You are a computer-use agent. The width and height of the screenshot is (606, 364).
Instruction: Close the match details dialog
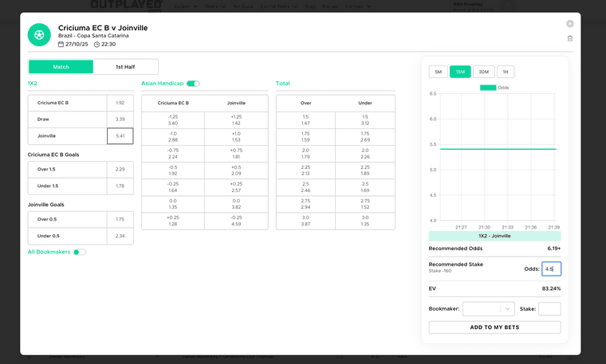[x=570, y=24]
